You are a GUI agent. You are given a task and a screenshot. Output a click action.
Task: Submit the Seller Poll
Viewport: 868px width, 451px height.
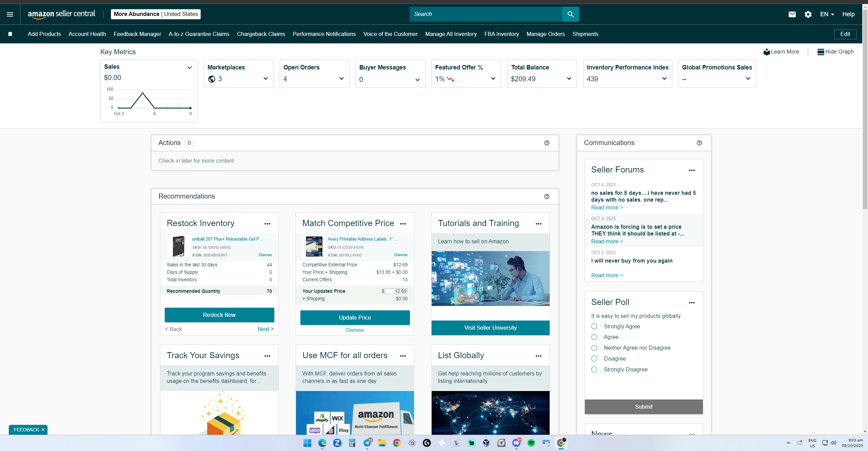[x=644, y=407]
